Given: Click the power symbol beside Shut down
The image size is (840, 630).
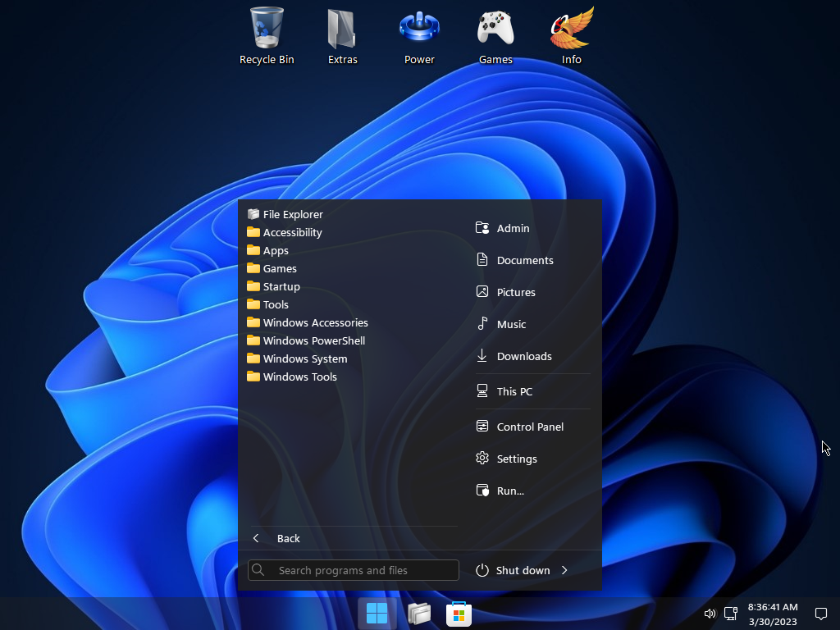Looking at the screenshot, I should pyautogui.click(x=482, y=570).
